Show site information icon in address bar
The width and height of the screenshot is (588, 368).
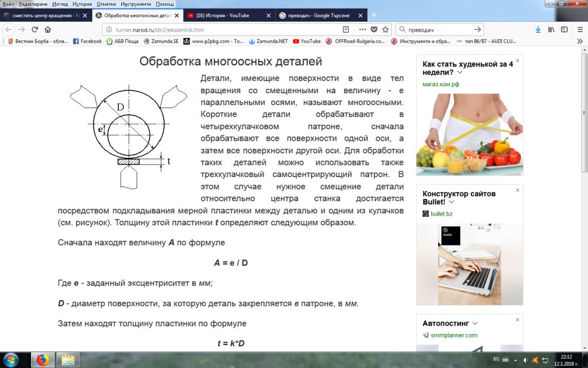(109, 30)
